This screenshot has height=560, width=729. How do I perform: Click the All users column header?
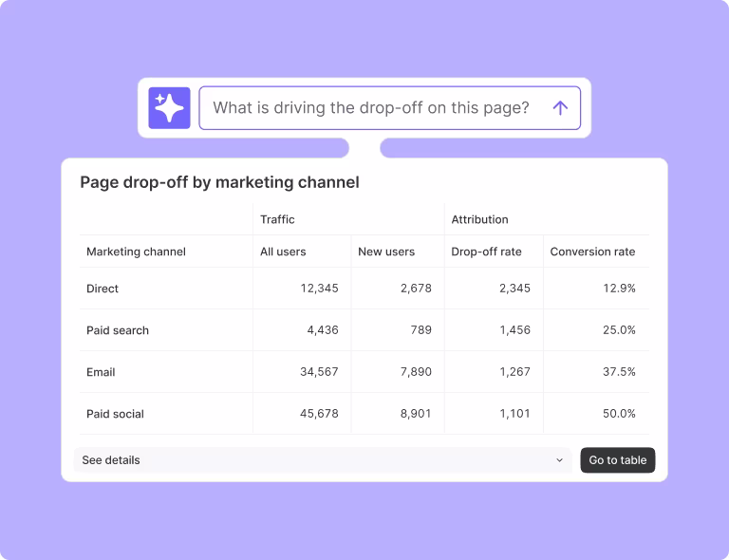pyautogui.click(x=283, y=252)
